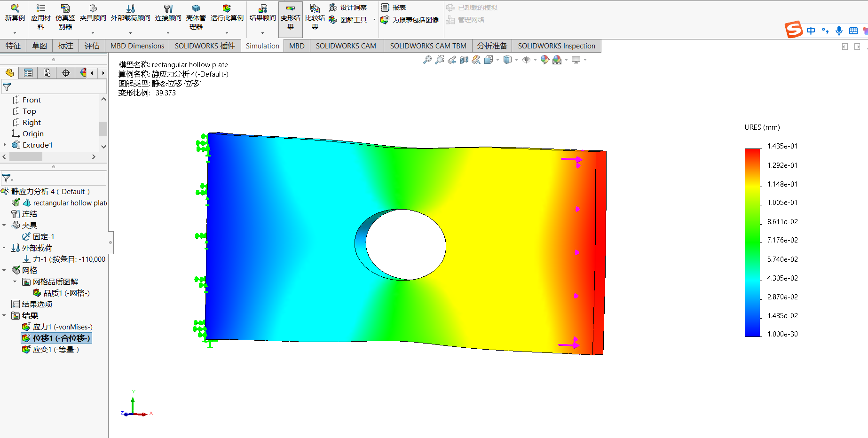Open the ConfigurationManager tab icon

click(47, 73)
